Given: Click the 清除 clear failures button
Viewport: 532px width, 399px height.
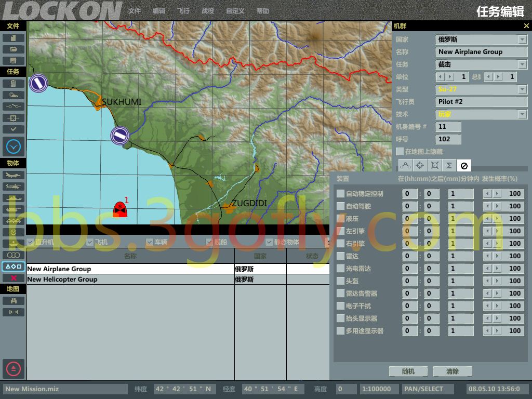Looking at the screenshot, I should point(453,371).
